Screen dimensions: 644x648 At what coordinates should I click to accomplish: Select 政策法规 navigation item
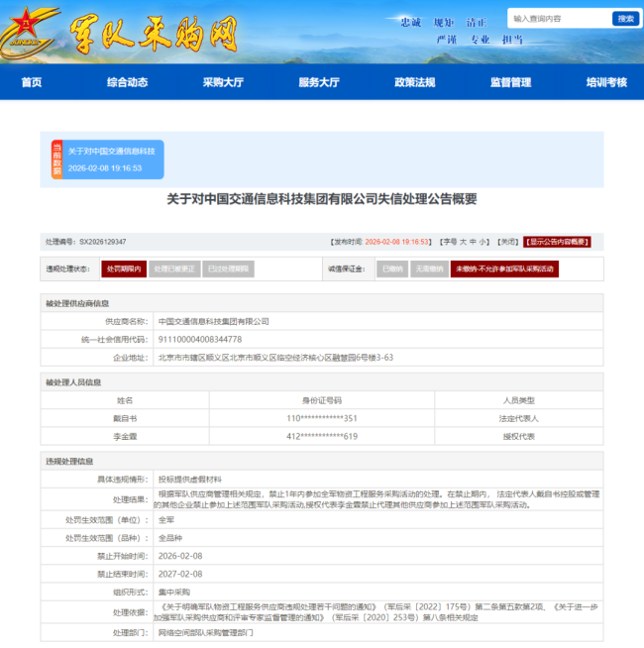[414, 82]
